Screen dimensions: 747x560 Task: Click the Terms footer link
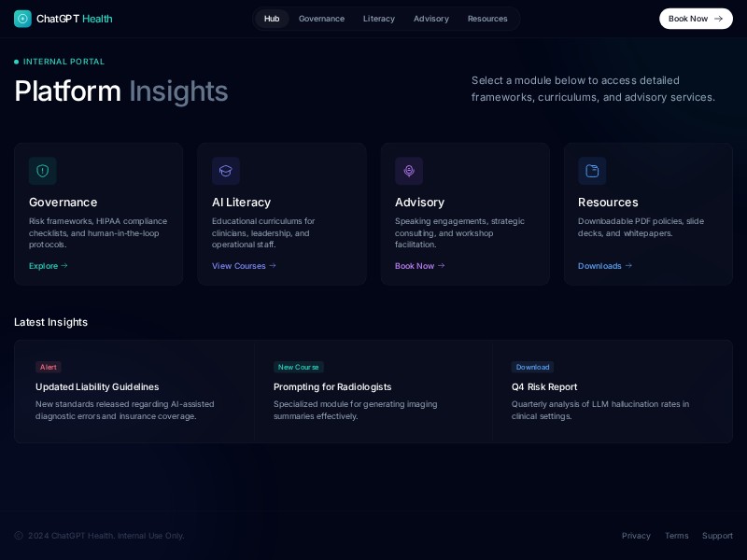pos(676,536)
